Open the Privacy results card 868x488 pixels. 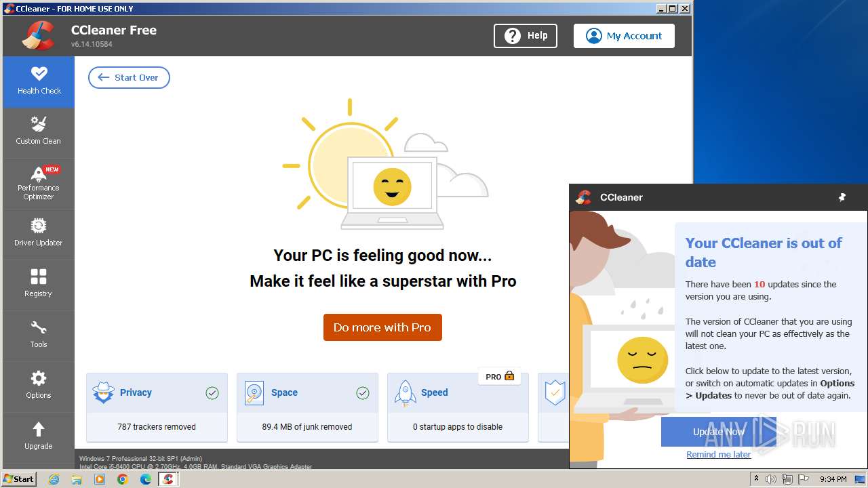(x=157, y=407)
